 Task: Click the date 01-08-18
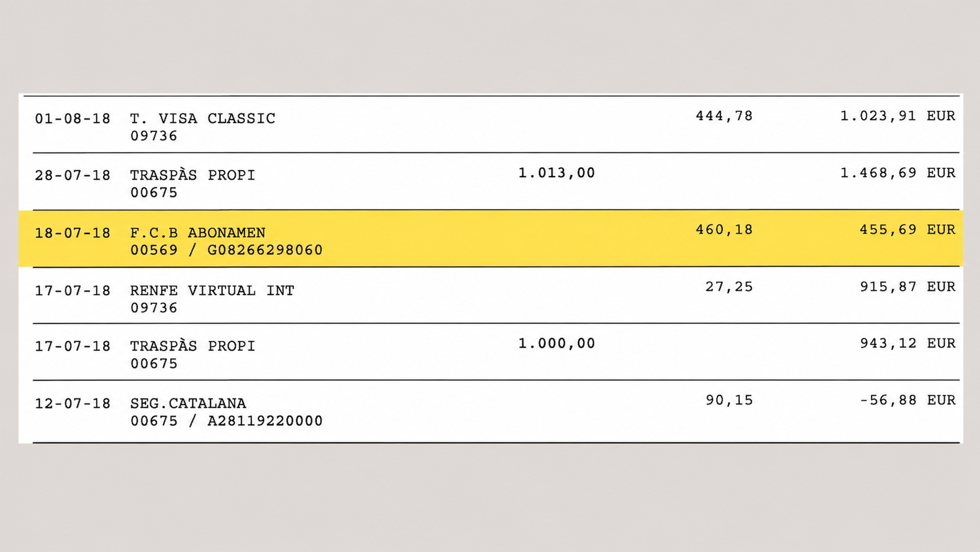(x=73, y=118)
